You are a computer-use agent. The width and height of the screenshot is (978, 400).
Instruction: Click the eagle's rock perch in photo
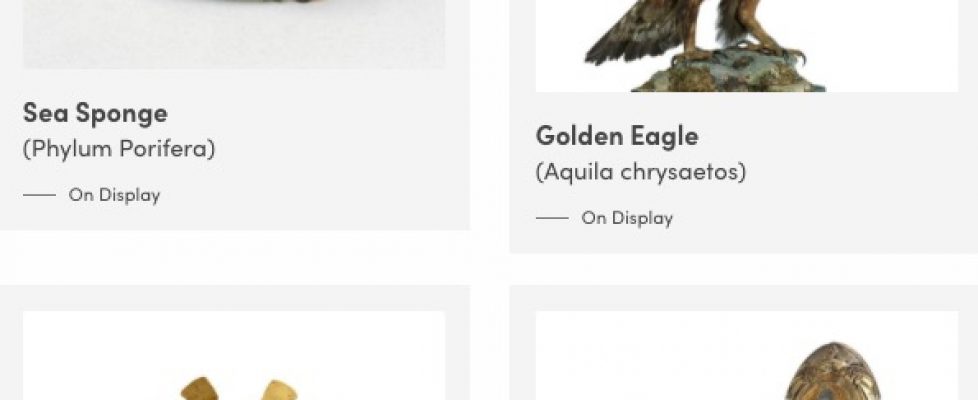[x=730, y=74]
